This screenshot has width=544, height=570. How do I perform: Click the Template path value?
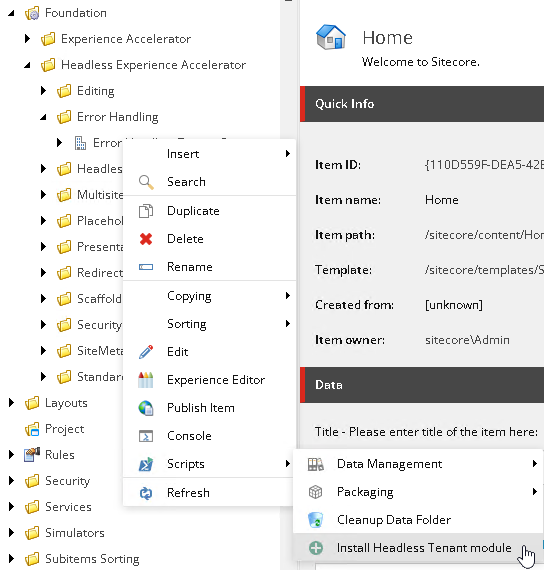pos(484,270)
